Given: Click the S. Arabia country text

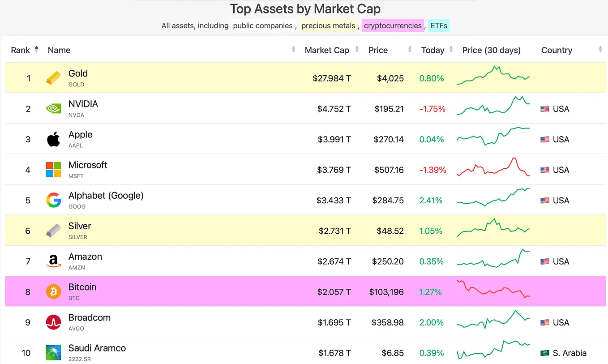Looking at the screenshot, I should click(569, 353).
